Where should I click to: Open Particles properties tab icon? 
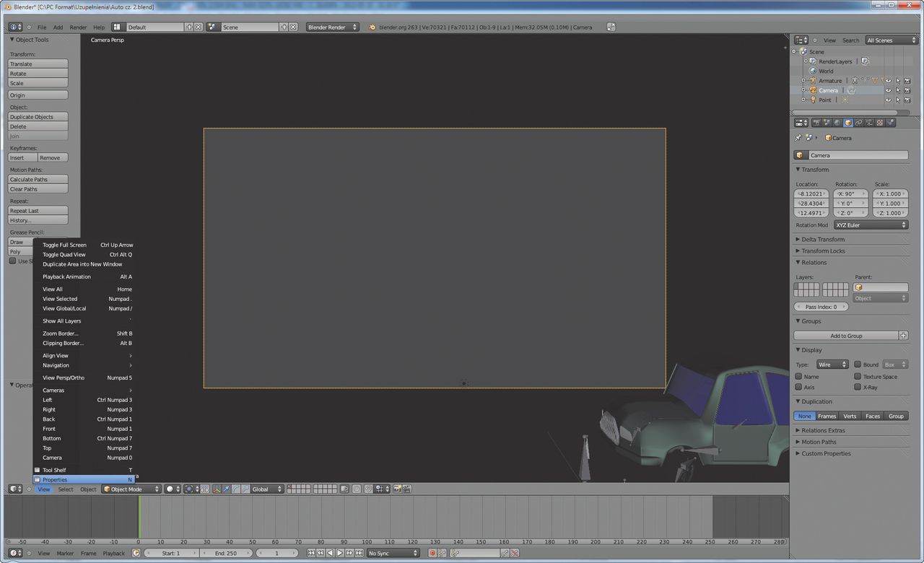[x=891, y=123]
